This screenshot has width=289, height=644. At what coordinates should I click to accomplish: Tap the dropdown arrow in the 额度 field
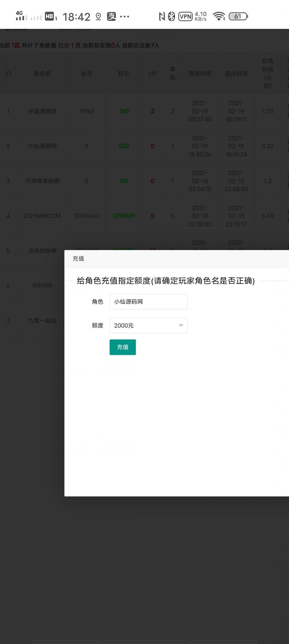click(181, 325)
